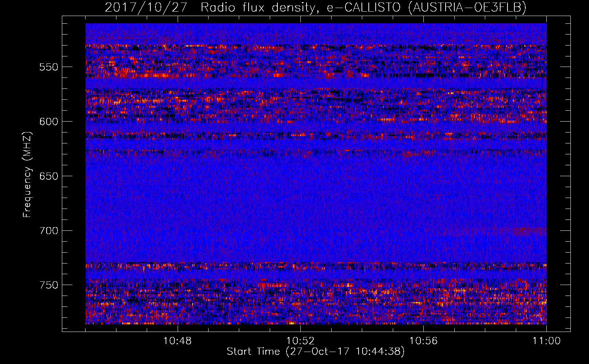589x364 pixels.
Task: Select the 650 frequency tick label
Action: (x=49, y=176)
